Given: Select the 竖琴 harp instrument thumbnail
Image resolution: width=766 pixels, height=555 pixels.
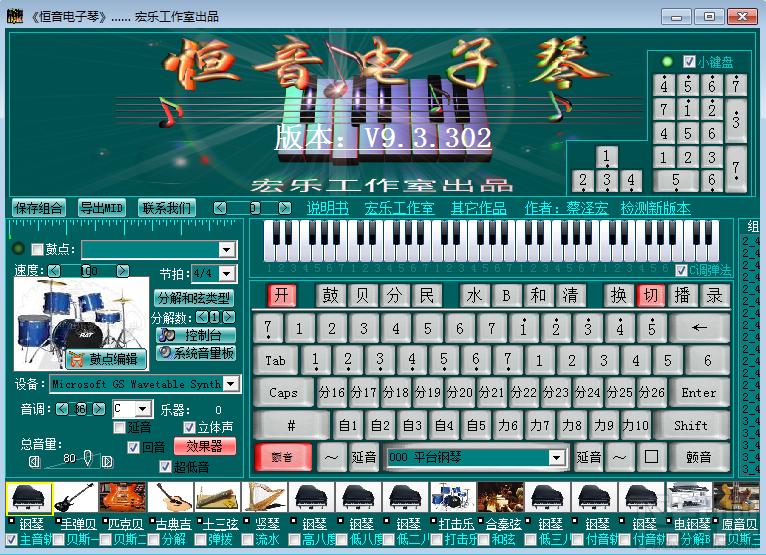Looking at the screenshot, I should [x=264, y=497].
